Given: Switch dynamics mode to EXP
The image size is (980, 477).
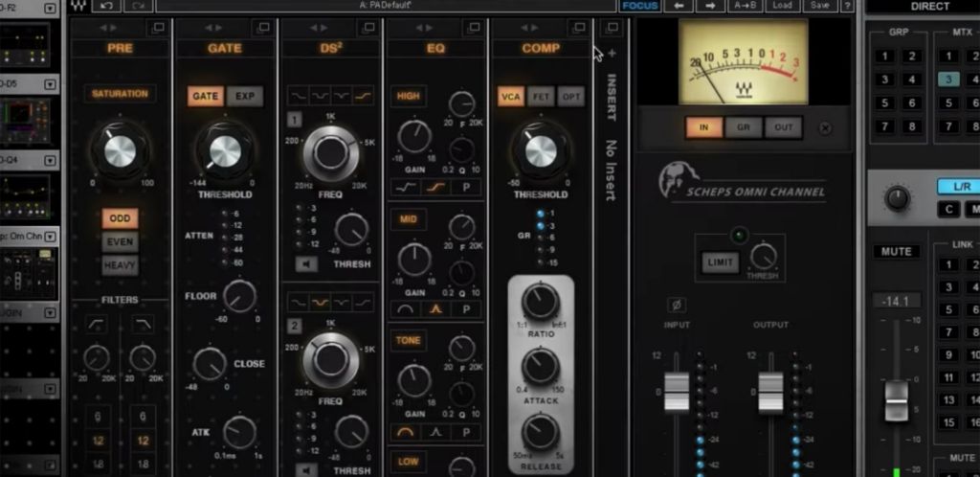Looking at the screenshot, I should (x=245, y=97).
